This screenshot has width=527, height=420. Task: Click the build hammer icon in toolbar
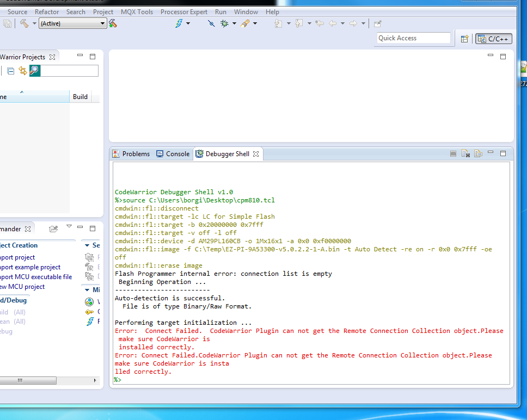pyautogui.click(x=24, y=23)
